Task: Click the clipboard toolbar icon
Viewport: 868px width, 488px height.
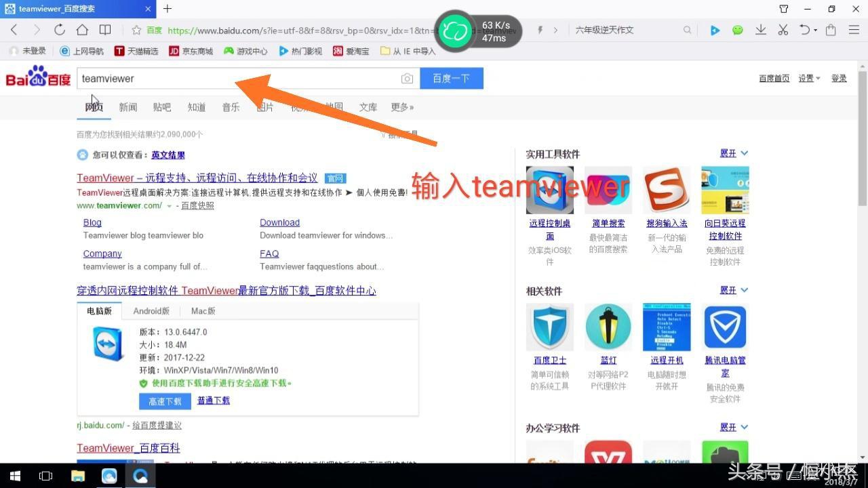Action: pos(831,30)
